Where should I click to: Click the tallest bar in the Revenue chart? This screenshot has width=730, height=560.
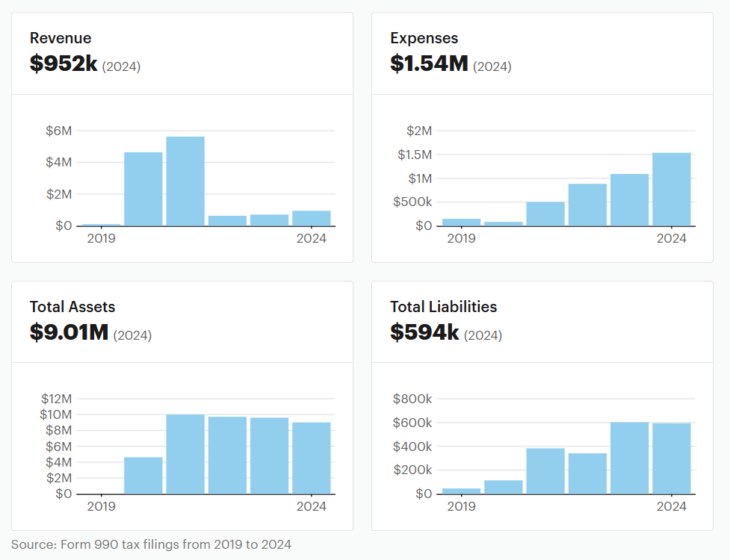[x=185, y=181]
